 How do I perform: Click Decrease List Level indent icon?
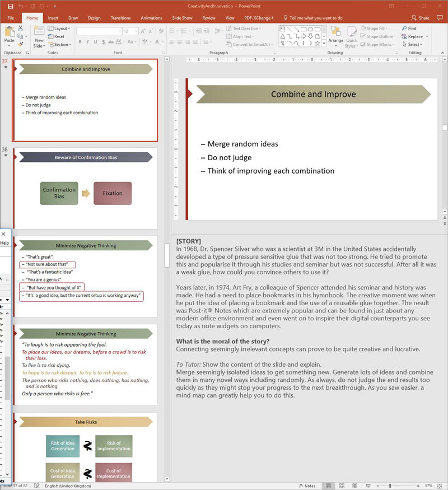click(x=199, y=31)
